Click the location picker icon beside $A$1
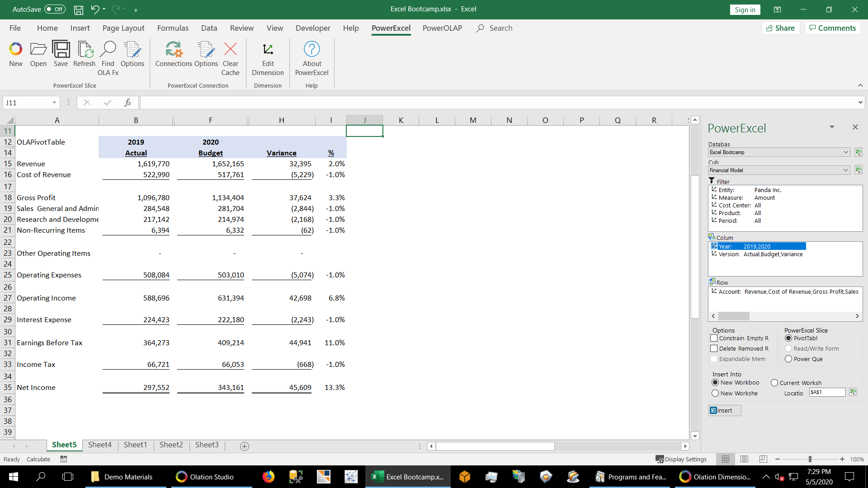The height and width of the screenshot is (488, 868). [853, 392]
